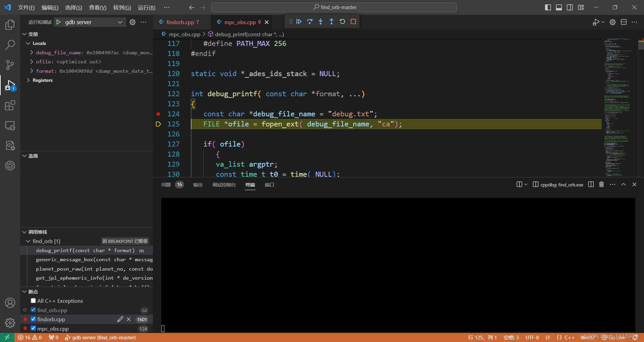644x342 pixels.
Task: Disable the findorb.cpp breakpoint checkbox
Action: 33,319
